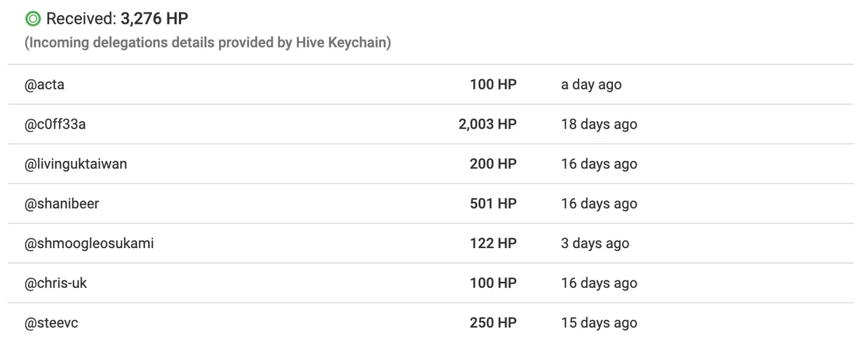Visit the @livinguktaiwan profile
Viewport: 868px width, 355px height.
click(x=75, y=164)
